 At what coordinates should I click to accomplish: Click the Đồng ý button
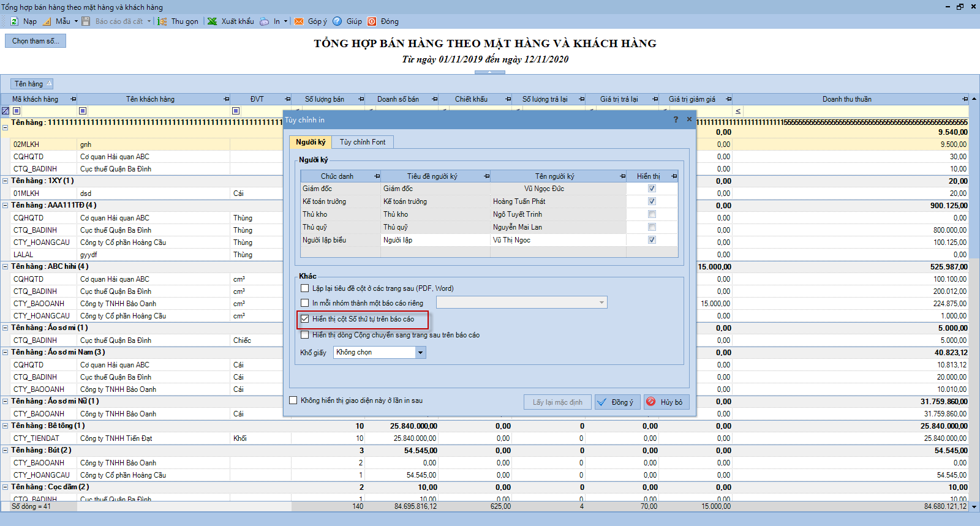pyautogui.click(x=617, y=402)
